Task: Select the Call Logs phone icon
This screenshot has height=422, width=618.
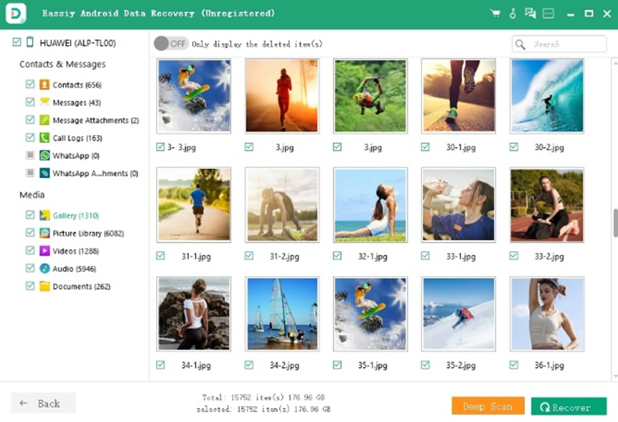Action: pyautogui.click(x=45, y=138)
